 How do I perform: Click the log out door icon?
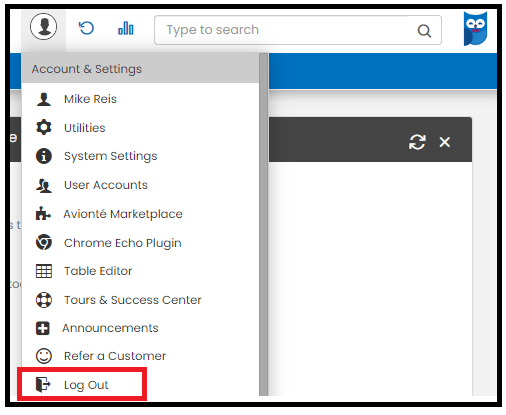pos(43,384)
